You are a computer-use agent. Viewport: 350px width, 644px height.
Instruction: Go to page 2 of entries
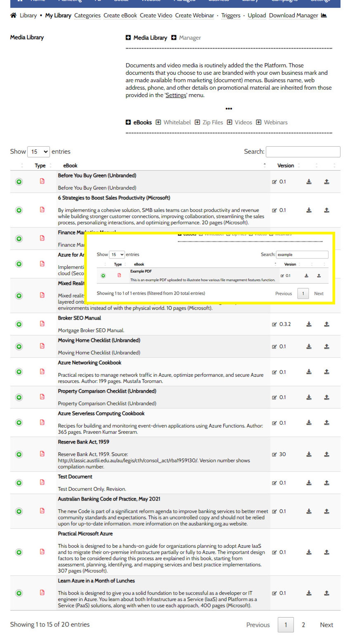point(303,625)
